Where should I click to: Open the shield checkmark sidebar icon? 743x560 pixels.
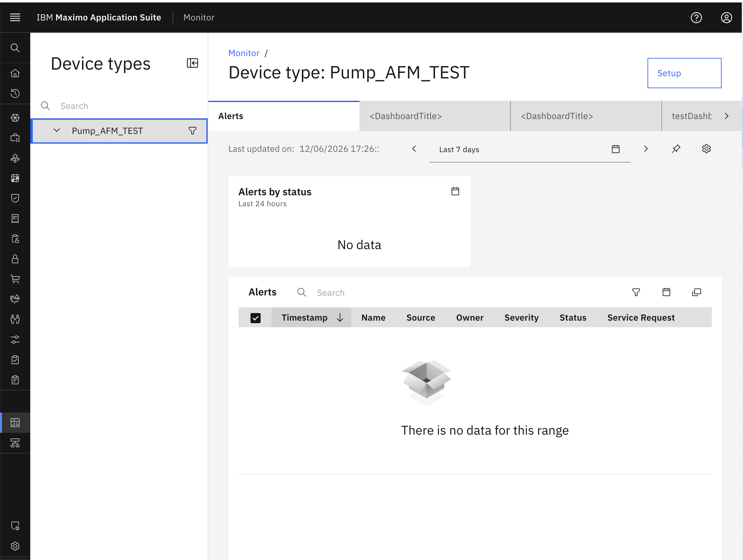coord(15,198)
